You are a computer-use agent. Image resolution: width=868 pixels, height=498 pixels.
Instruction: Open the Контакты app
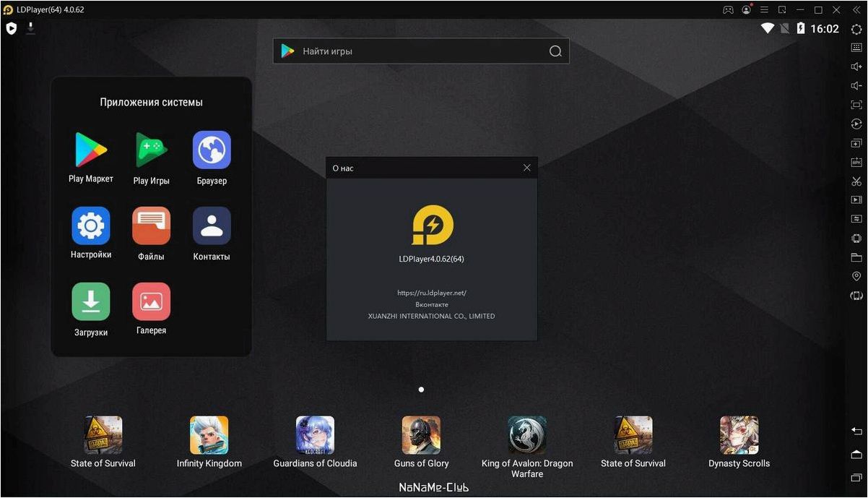coord(212,233)
